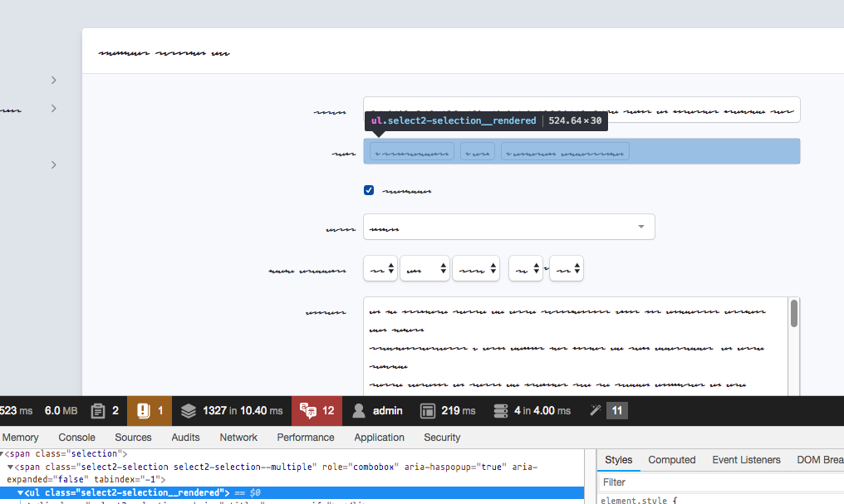
Task: Expand the topmost chevron in the left sidebar
Action: click(x=54, y=80)
